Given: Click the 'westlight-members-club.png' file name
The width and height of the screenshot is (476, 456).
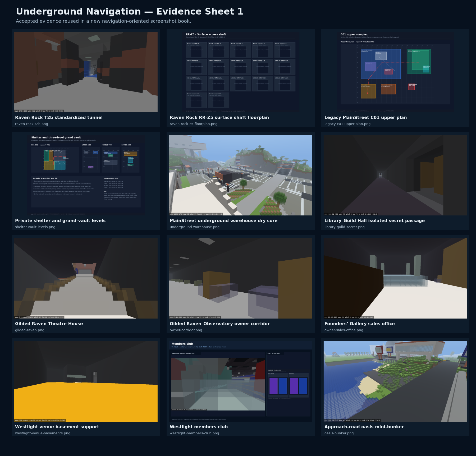Looking at the screenshot, I should click(x=194, y=433).
